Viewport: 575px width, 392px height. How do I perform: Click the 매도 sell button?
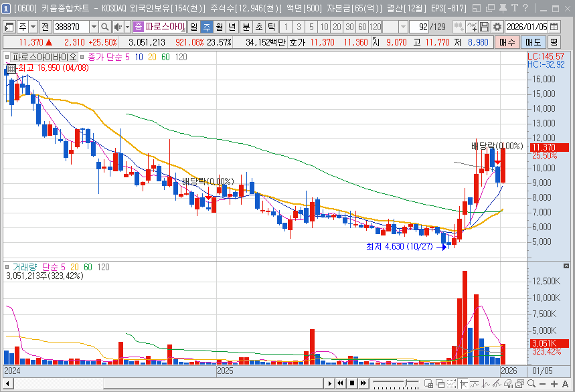pyautogui.click(x=533, y=42)
